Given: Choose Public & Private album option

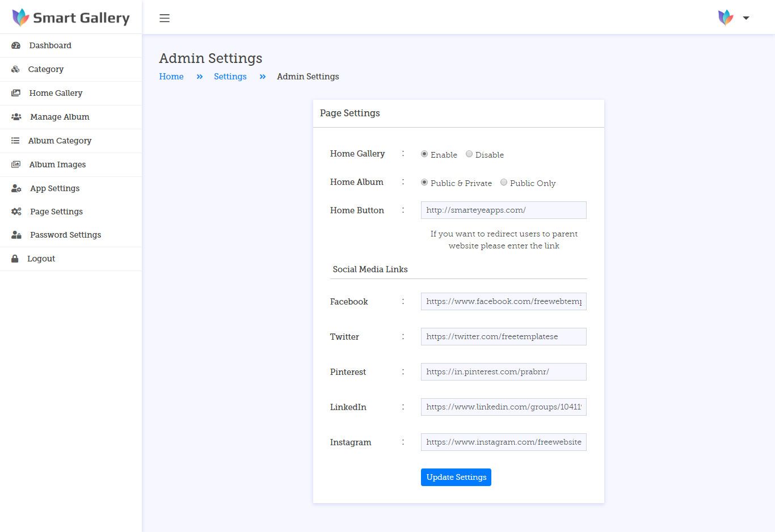Looking at the screenshot, I should pos(424,183).
